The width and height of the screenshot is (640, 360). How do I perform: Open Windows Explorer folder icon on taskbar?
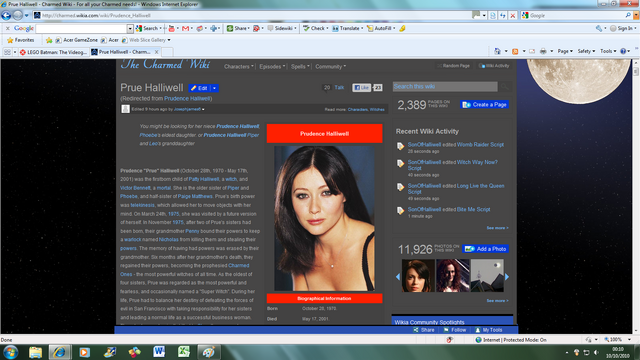point(35,352)
